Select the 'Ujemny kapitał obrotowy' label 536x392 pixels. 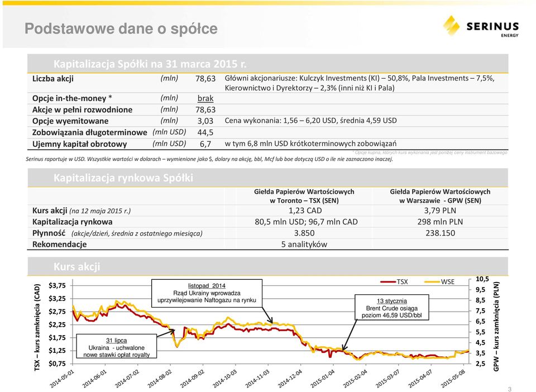click(x=79, y=144)
